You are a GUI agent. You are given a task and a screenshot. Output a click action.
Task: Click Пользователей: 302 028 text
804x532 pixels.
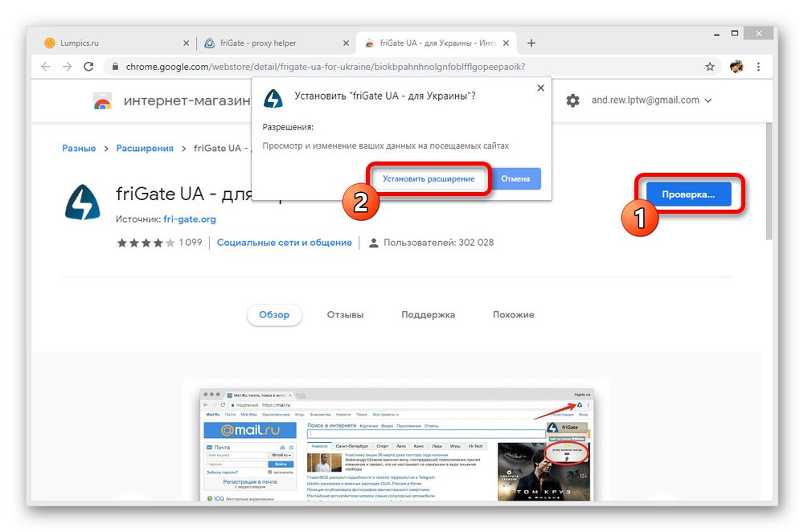(438, 243)
